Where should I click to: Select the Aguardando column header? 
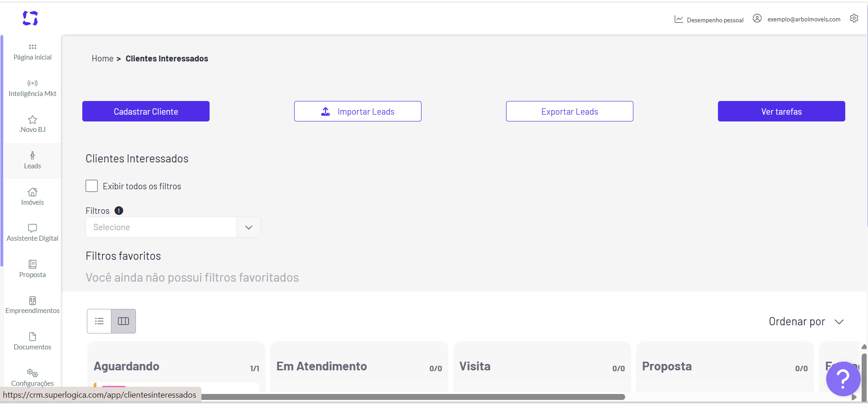[x=126, y=366]
